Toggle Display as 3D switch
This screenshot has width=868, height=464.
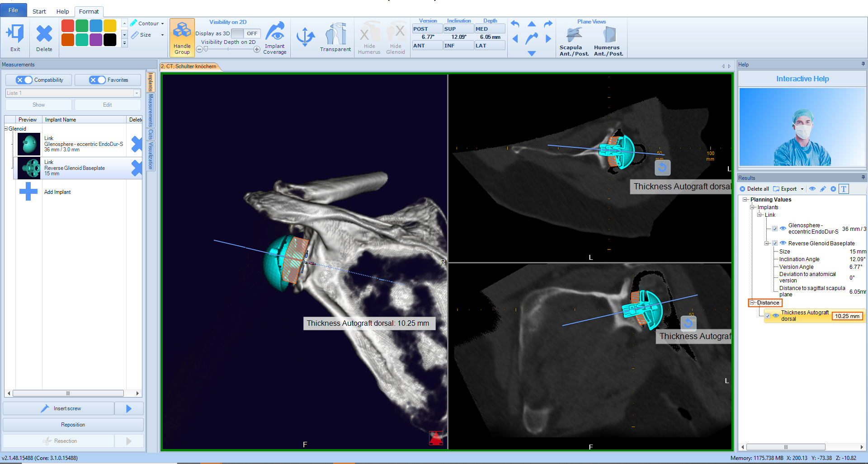coord(245,33)
